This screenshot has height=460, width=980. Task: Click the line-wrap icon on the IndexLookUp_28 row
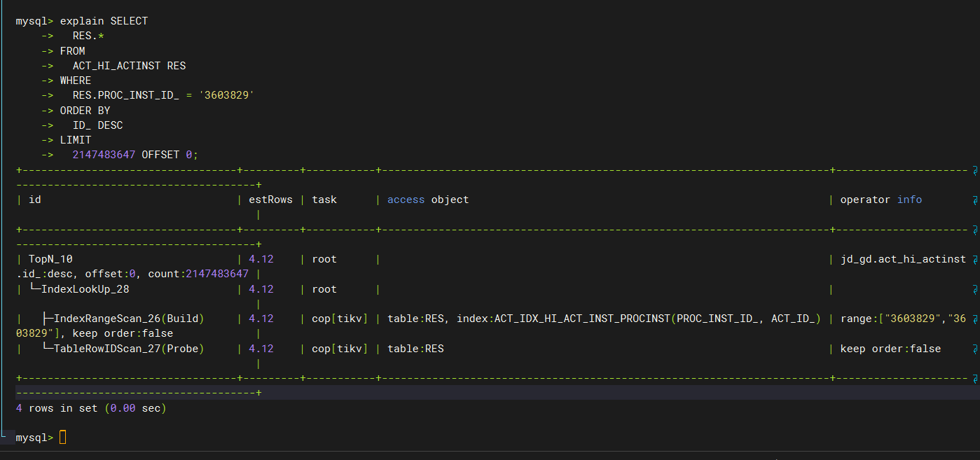click(x=974, y=290)
